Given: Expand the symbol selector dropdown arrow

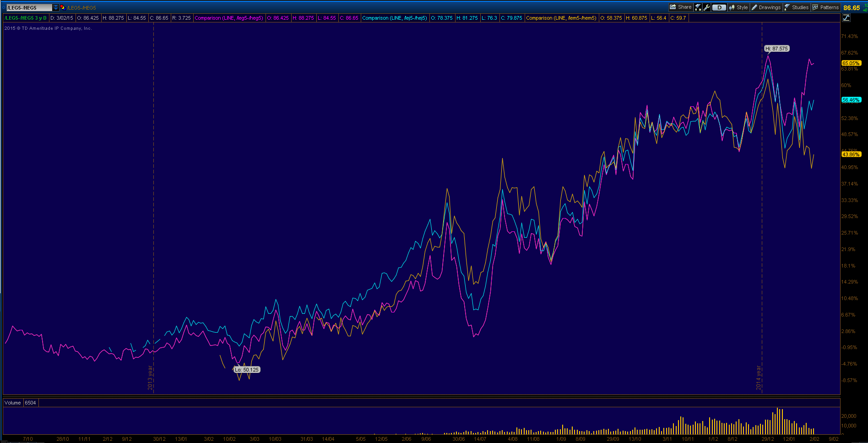Looking at the screenshot, I should [56, 8].
